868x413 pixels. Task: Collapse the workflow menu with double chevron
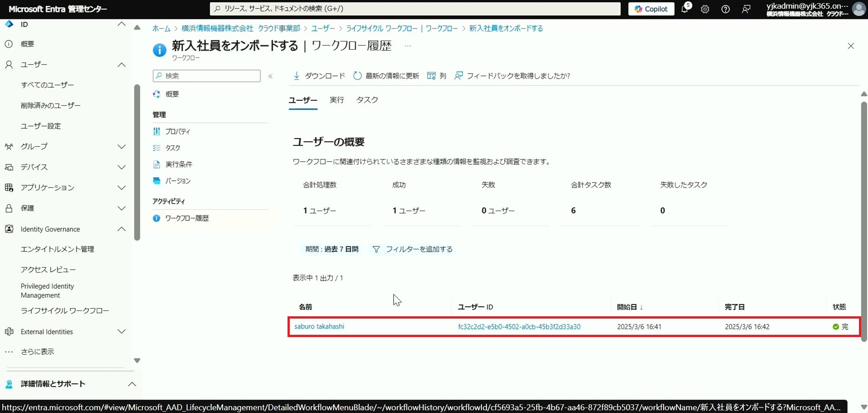tap(270, 76)
